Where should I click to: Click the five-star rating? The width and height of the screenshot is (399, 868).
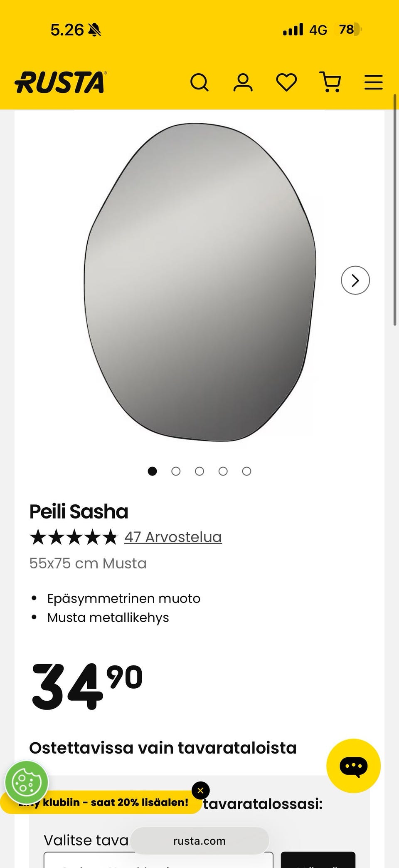point(74,537)
